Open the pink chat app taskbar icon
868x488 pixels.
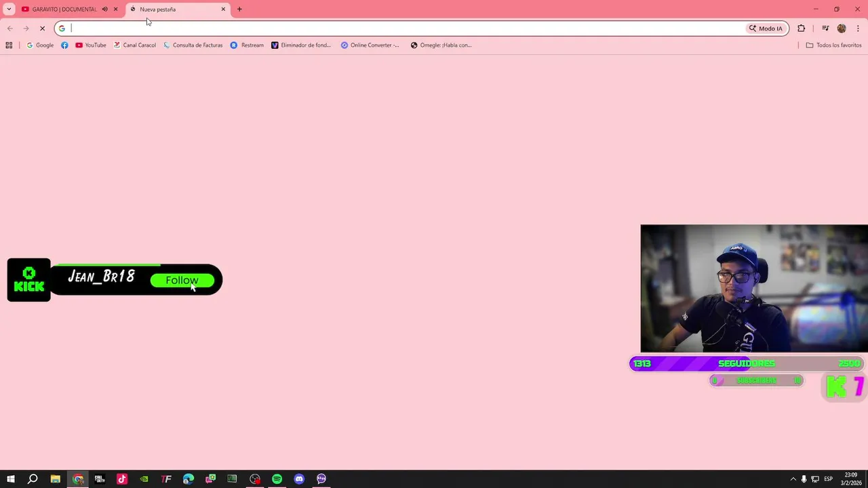tap(211, 479)
